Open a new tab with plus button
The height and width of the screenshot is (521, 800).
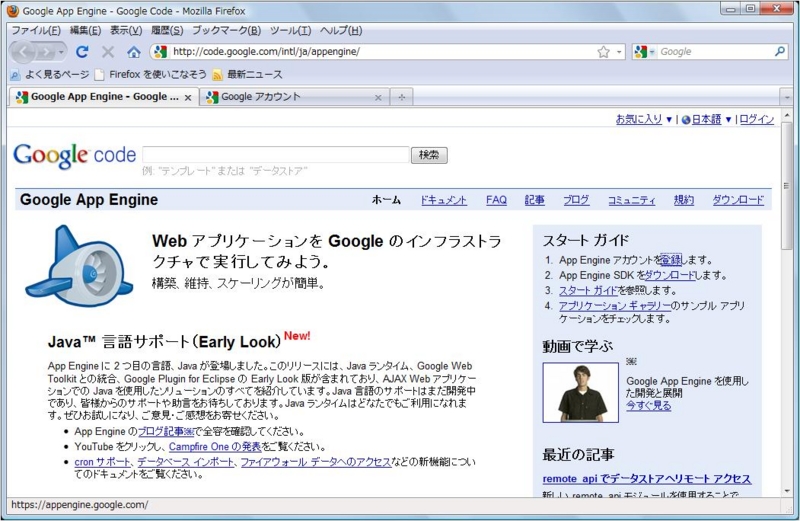(402, 97)
